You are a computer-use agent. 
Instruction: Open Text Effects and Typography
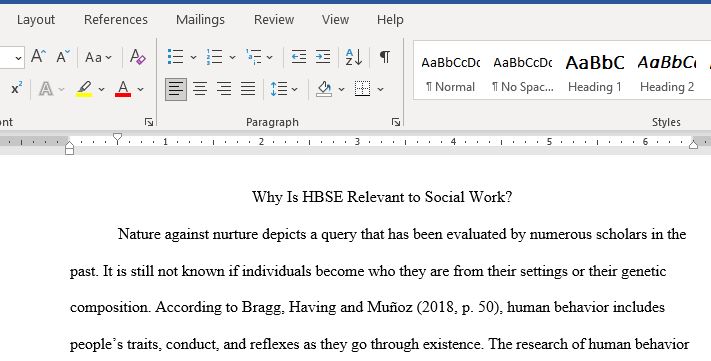click(x=46, y=88)
